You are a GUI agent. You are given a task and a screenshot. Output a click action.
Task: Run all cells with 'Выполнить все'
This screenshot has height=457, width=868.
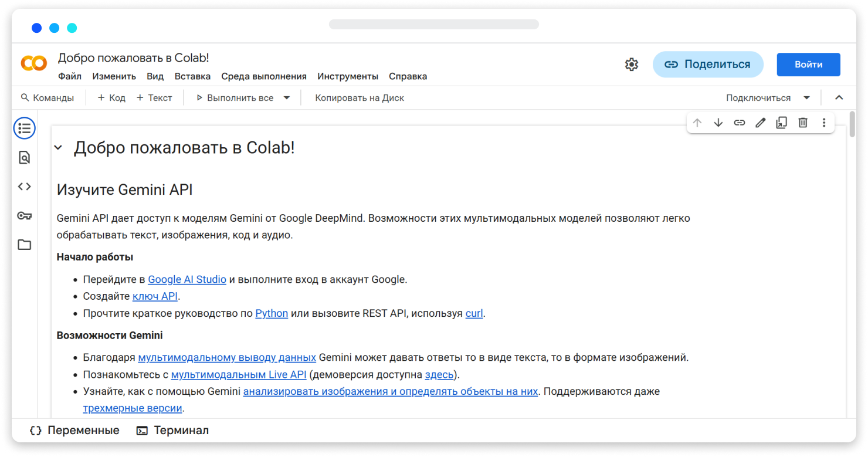pyautogui.click(x=235, y=98)
